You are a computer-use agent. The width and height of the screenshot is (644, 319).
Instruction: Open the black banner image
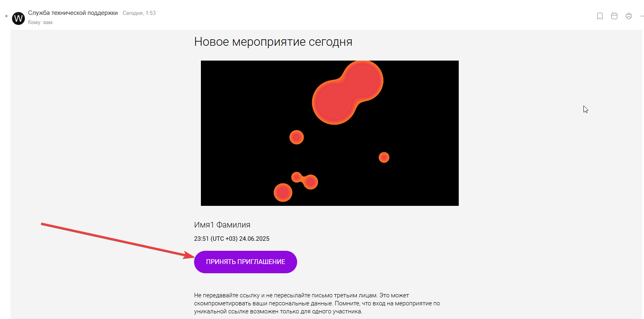(x=330, y=133)
